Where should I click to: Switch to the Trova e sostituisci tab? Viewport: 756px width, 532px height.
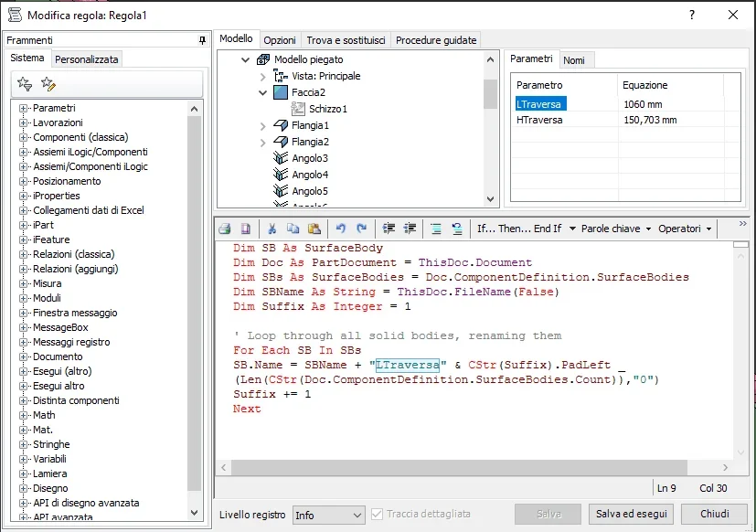346,40
